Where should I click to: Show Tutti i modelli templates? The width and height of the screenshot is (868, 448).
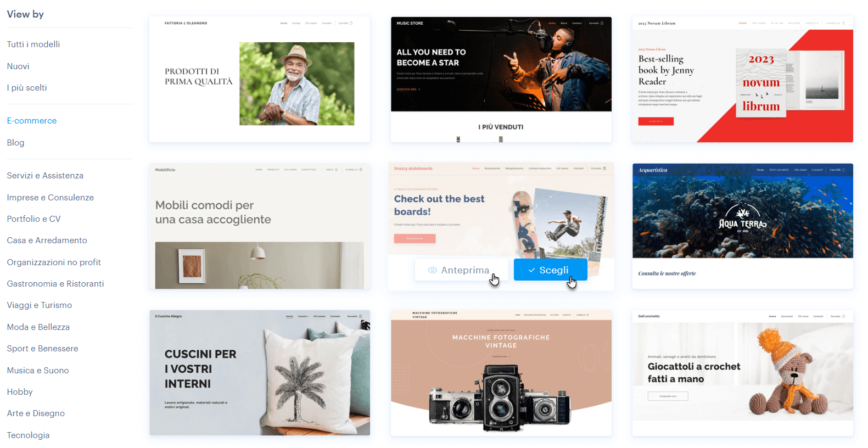tap(33, 44)
